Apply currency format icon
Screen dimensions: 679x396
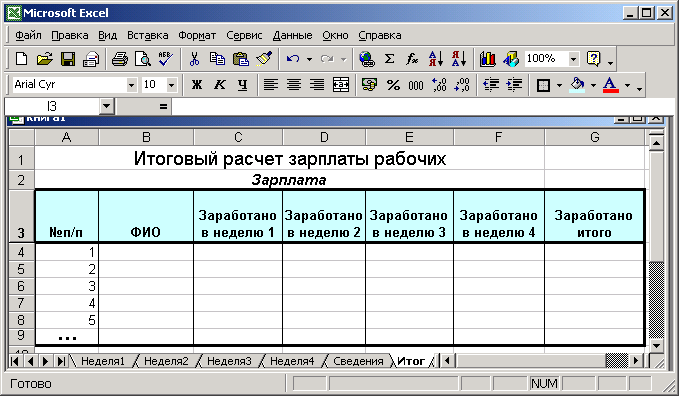[x=369, y=84]
